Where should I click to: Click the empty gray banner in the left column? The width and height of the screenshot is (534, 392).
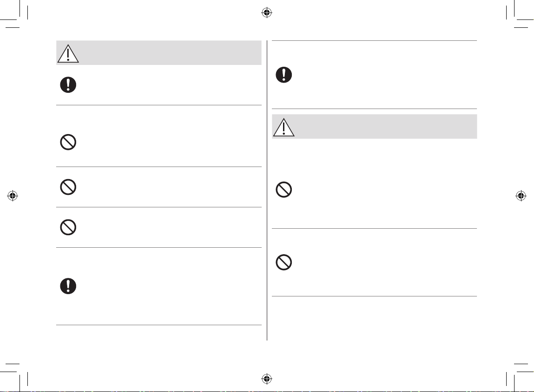[x=159, y=53]
